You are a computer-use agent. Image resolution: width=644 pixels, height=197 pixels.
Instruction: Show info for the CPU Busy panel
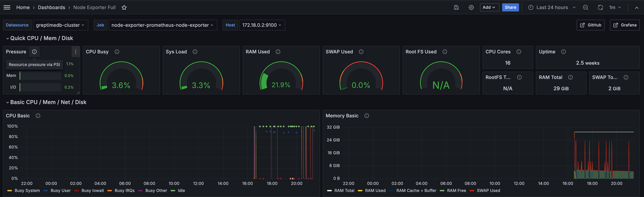pos(117,52)
